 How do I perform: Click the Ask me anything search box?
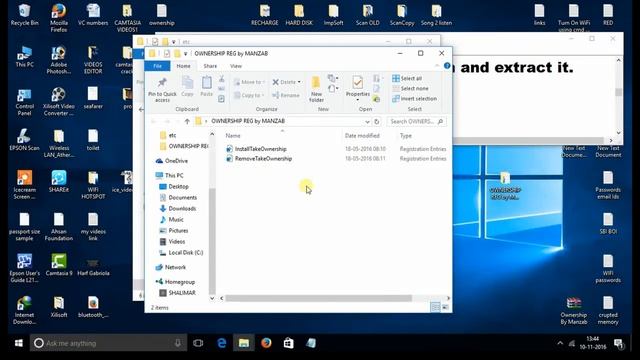point(108,343)
